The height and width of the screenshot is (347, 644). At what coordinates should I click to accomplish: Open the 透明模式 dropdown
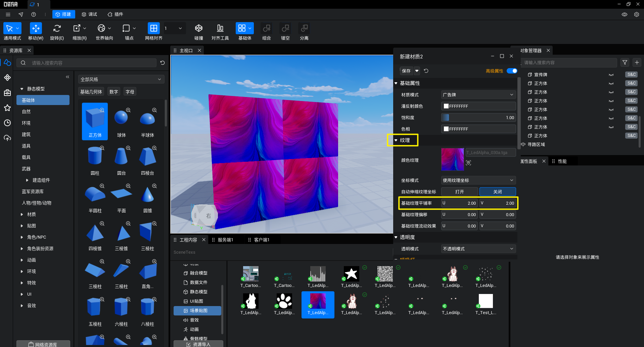pyautogui.click(x=478, y=249)
